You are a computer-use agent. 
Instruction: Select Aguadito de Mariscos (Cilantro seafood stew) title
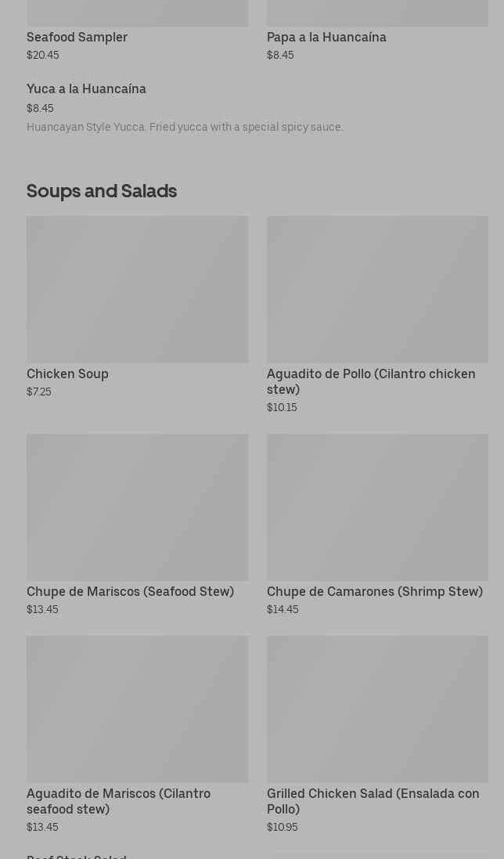click(118, 801)
